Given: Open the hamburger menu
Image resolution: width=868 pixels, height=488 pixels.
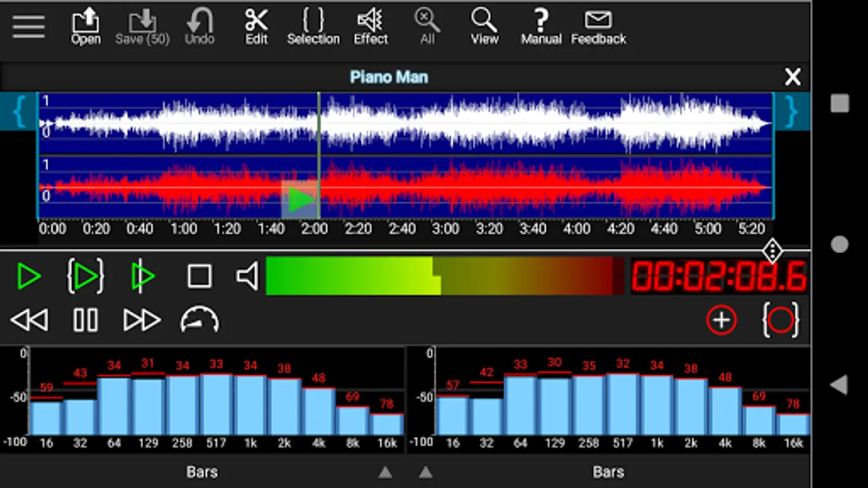Looking at the screenshot, I should 29,27.
